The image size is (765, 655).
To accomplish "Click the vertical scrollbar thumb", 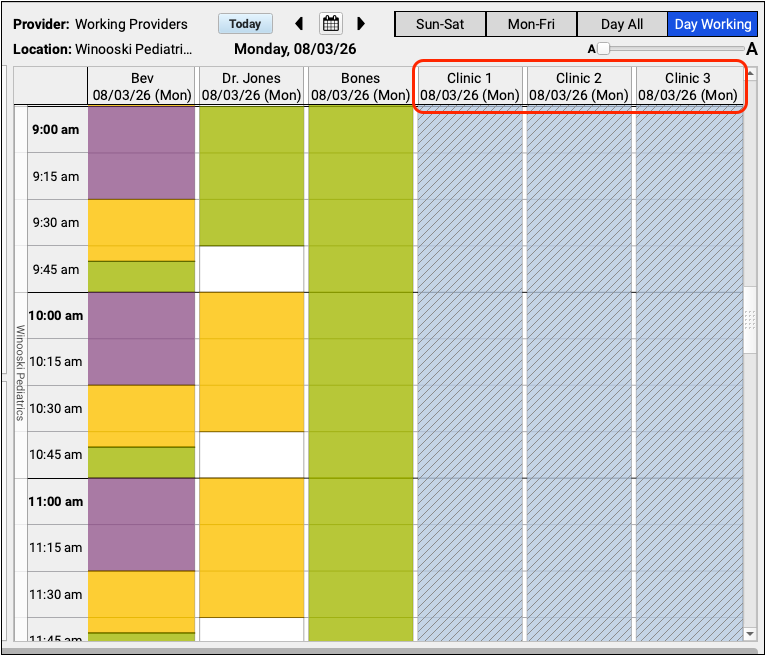I will 750,319.
